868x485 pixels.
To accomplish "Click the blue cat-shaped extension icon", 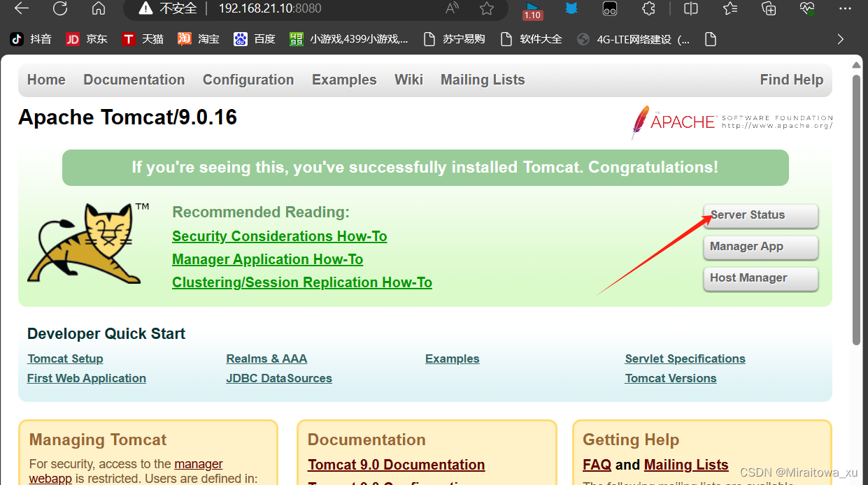I will (571, 8).
